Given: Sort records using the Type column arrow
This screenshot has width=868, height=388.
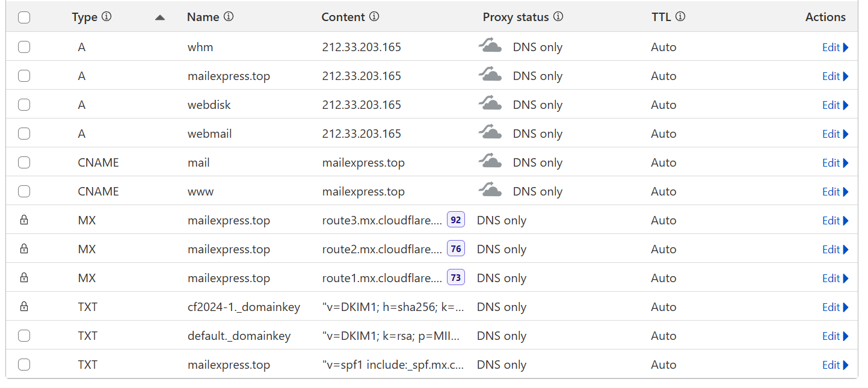Looking at the screenshot, I should pyautogui.click(x=159, y=17).
